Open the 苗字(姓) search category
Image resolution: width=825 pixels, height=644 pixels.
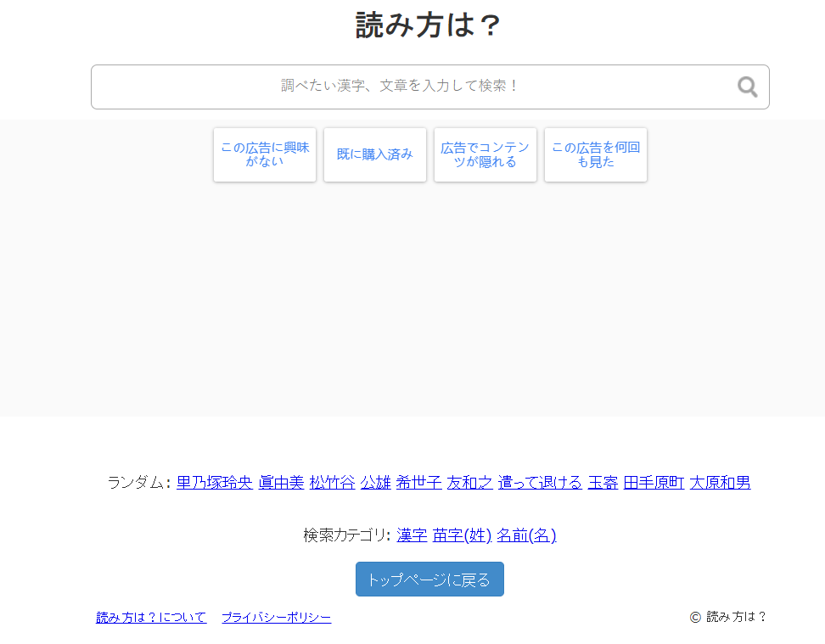462,535
